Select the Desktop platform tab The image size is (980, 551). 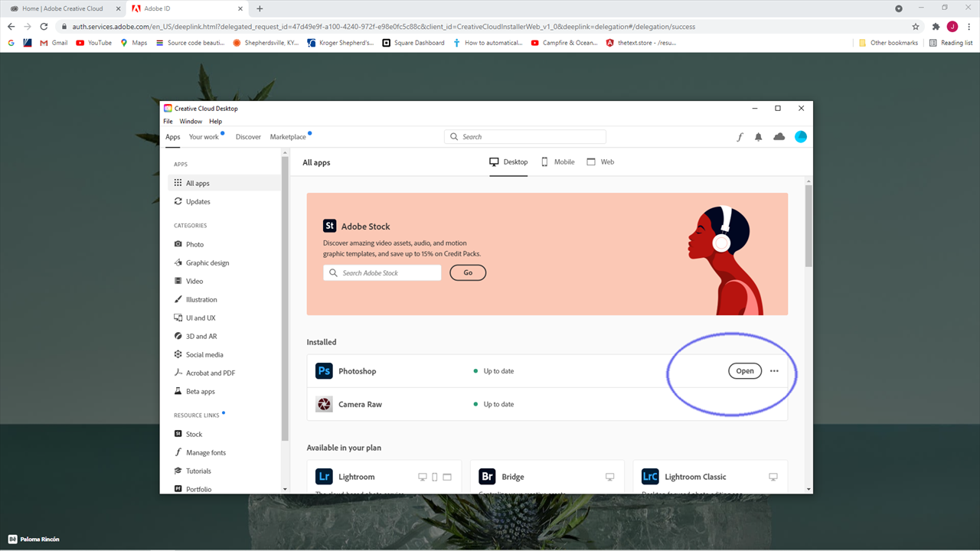(508, 162)
